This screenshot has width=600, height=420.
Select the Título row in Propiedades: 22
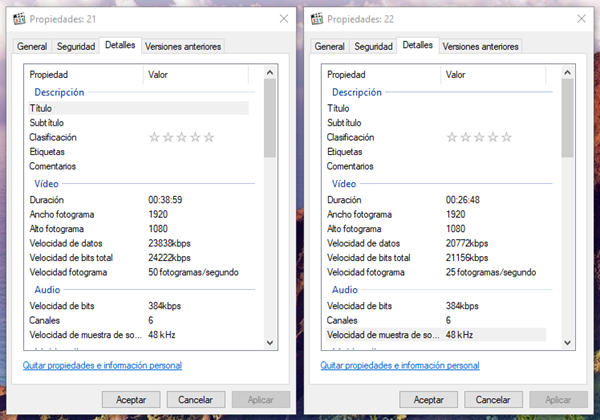pyautogui.click(x=436, y=108)
